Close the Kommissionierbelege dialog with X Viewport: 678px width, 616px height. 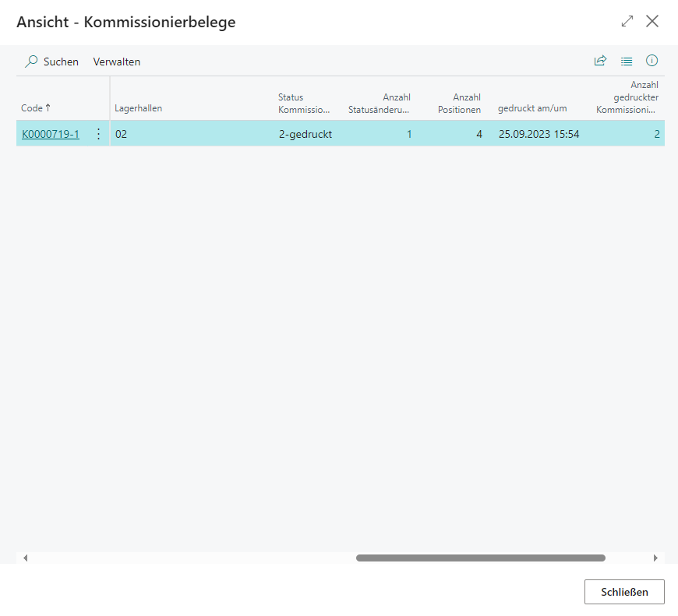[652, 21]
